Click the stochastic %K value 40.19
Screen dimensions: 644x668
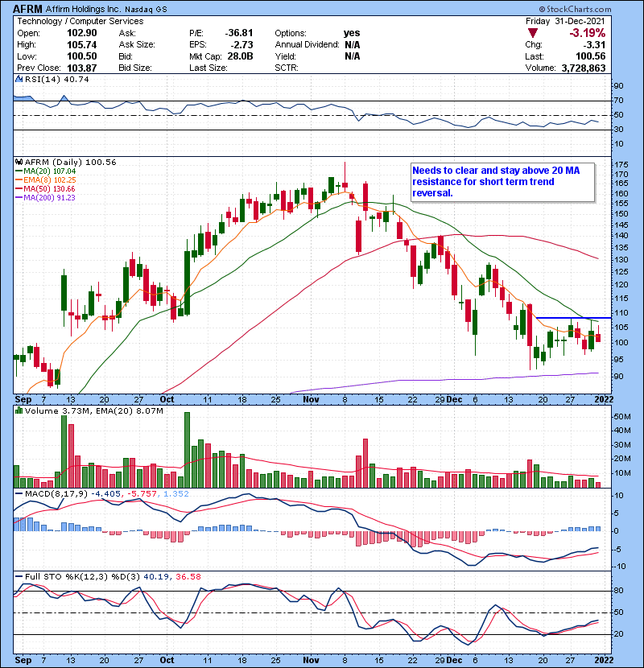coord(156,577)
